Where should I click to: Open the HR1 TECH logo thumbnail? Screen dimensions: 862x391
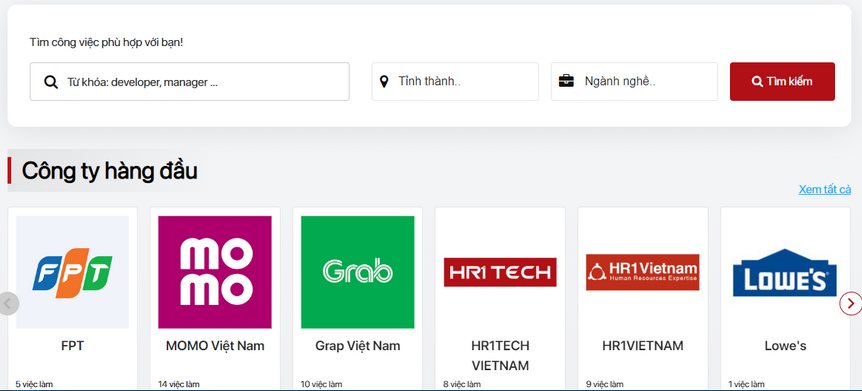(x=500, y=272)
